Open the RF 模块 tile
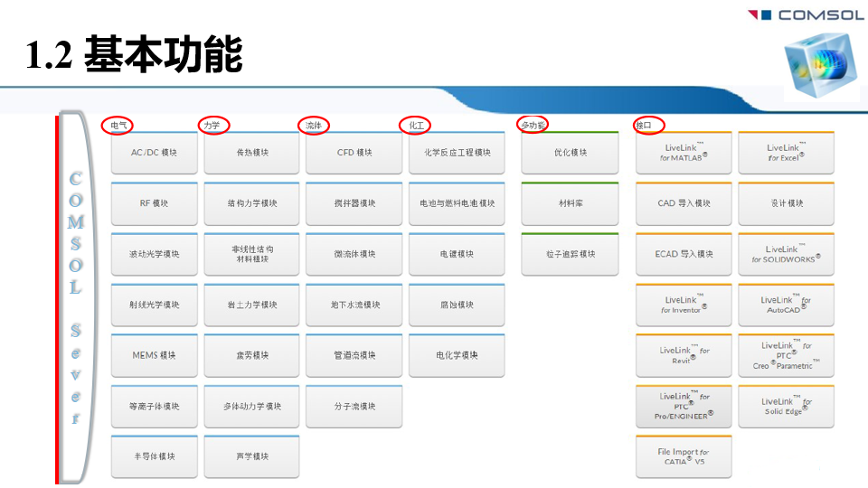868x488 pixels. pyautogui.click(x=155, y=203)
